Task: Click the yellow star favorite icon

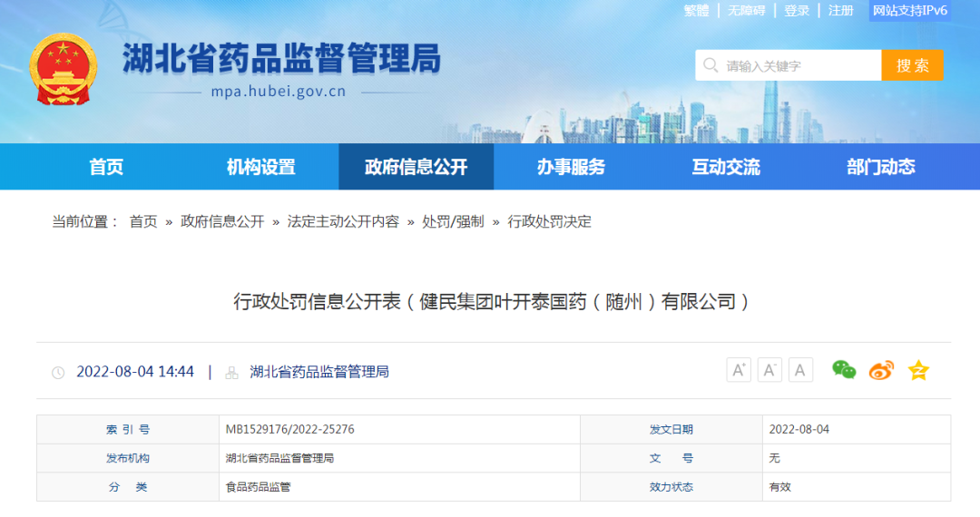Action: 918,370
